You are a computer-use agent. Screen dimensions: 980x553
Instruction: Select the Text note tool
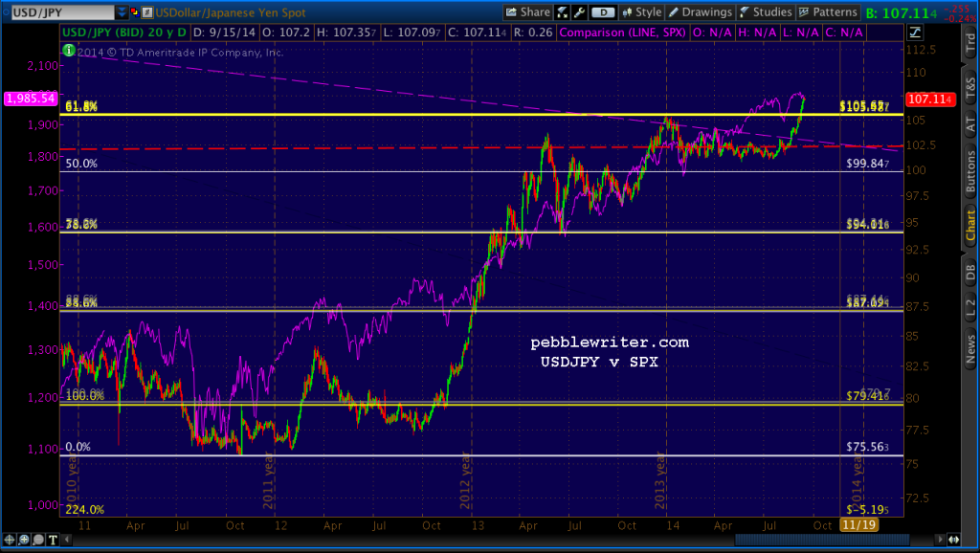tap(52, 539)
